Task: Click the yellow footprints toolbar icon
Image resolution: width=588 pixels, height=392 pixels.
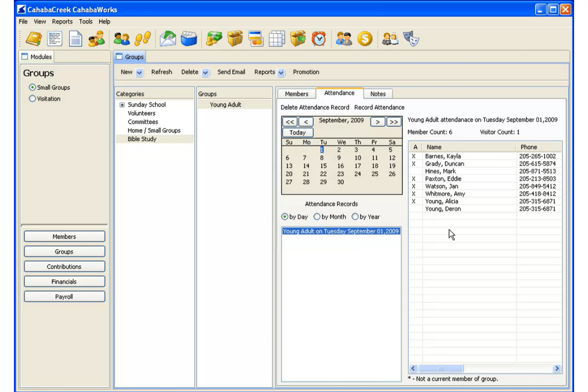Action: click(143, 39)
